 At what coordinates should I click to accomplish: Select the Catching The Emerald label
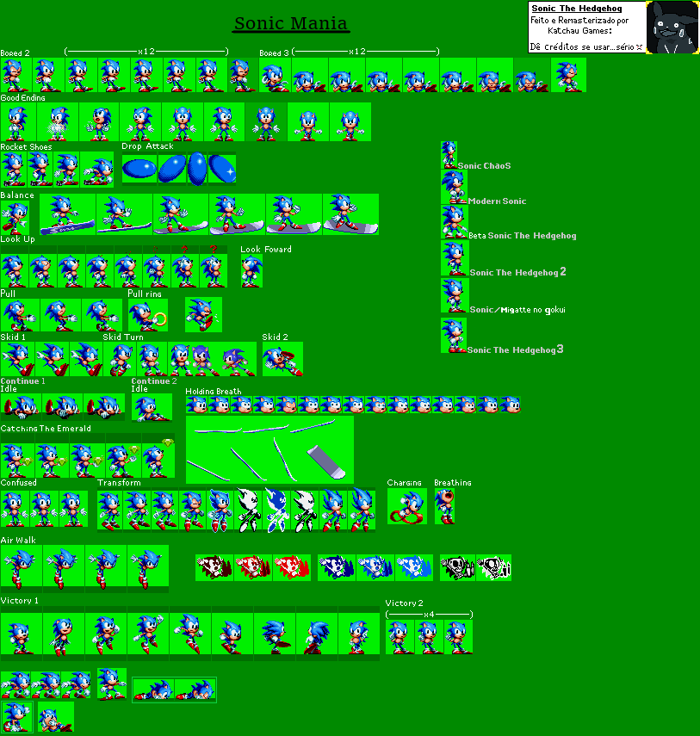pyautogui.click(x=46, y=429)
